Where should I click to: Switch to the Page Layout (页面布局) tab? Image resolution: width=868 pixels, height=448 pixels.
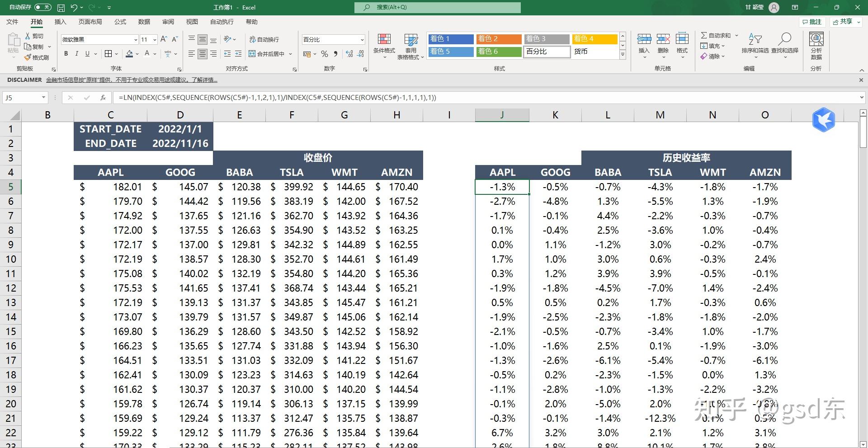pyautogui.click(x=90, y=22)
